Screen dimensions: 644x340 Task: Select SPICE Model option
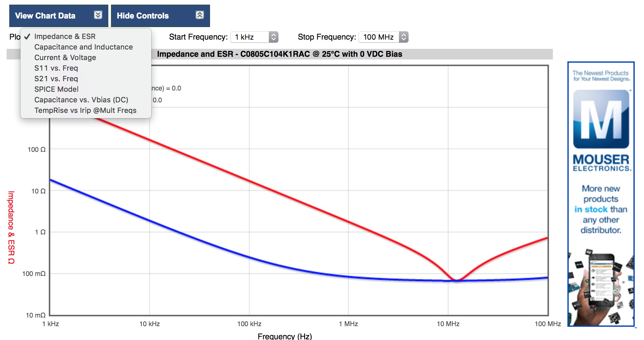(x=56, y=89)
